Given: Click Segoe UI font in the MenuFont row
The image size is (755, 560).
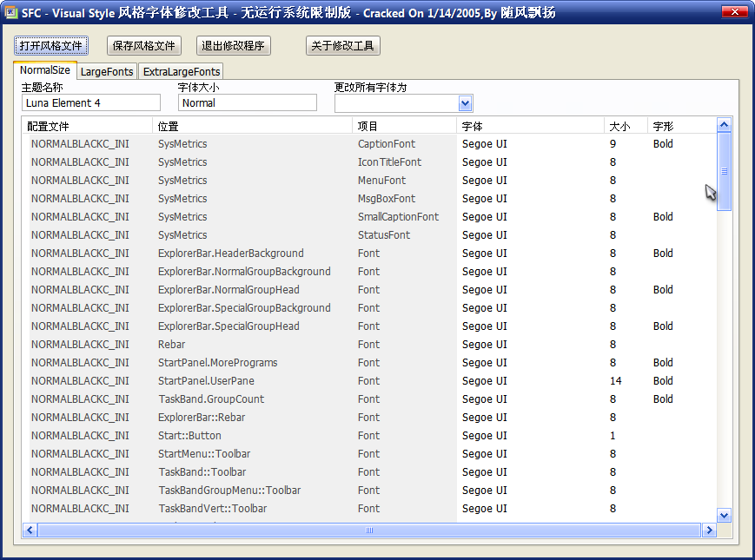Looking at the screenshot, I should 485,181.
